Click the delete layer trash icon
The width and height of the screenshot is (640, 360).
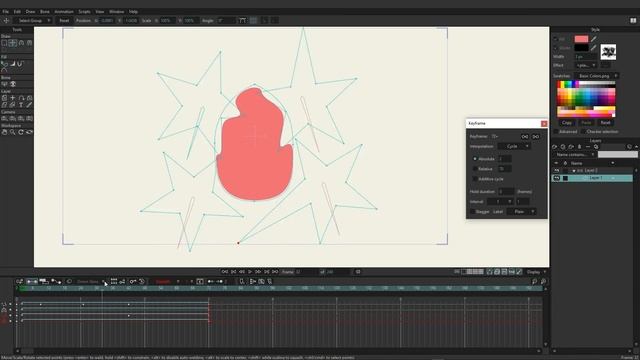click(579, 147)
